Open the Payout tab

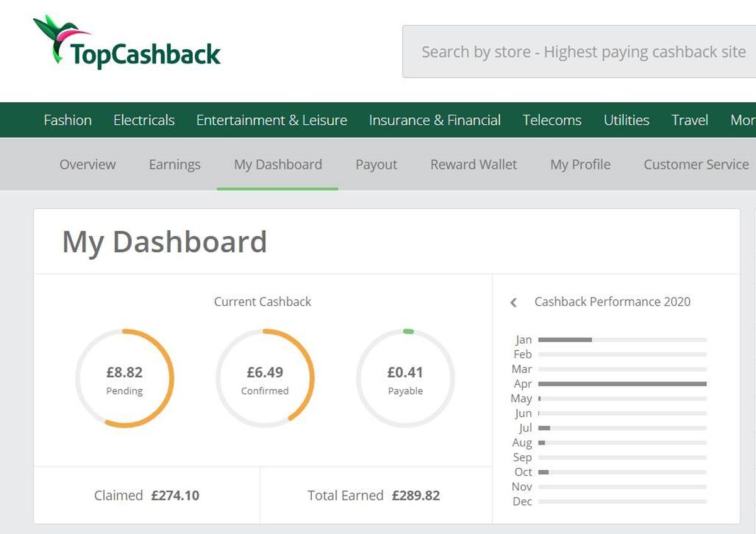tap(376, 165)
